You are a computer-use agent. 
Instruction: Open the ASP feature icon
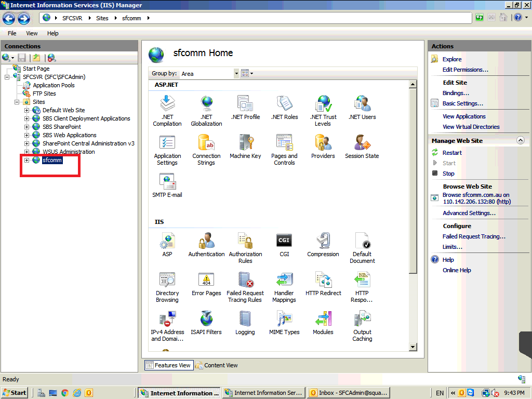point(167,245)
